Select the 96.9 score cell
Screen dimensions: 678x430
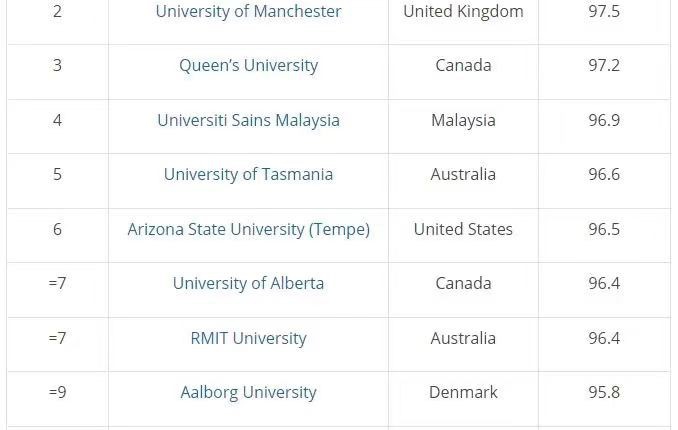[x=604, y=126]
